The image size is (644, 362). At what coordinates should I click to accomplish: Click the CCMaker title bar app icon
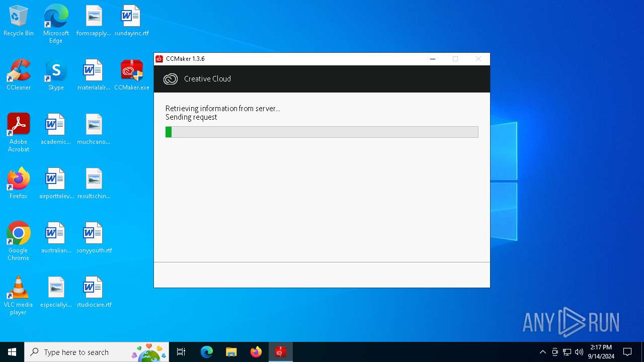[x=159, y=59]
